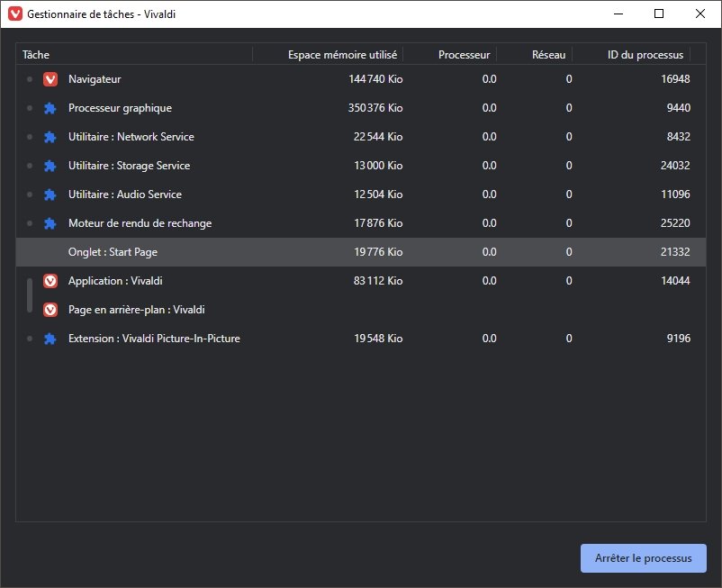Click the Vivaldi logo in title bar

coord(15,14)
